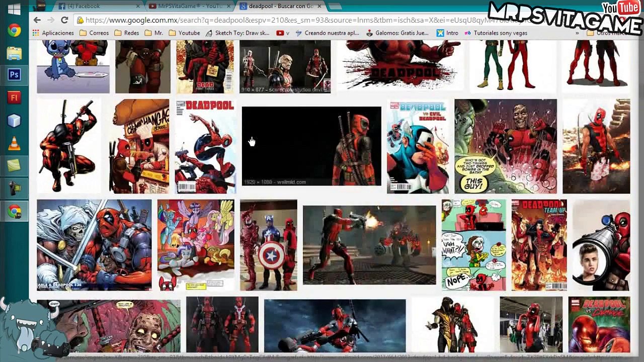Open the Correos bookmark folder
The image size is (644, 362).
[x=94, y=33]
